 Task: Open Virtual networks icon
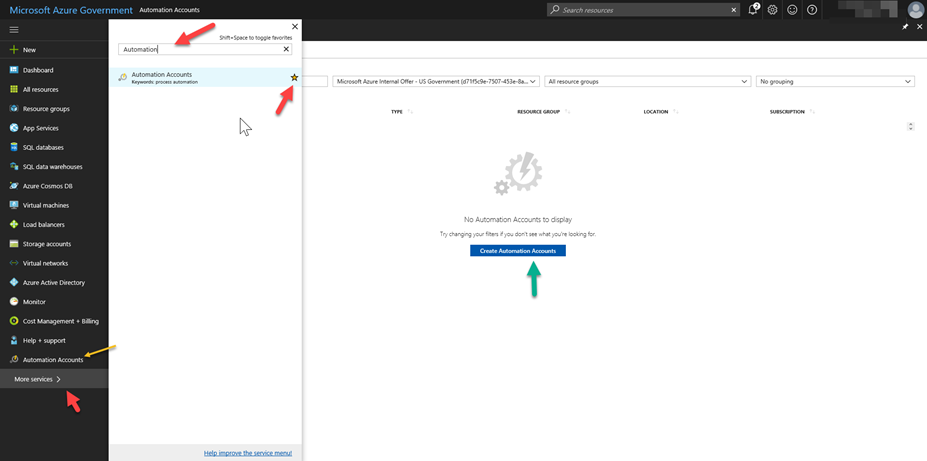click(14, 263)
